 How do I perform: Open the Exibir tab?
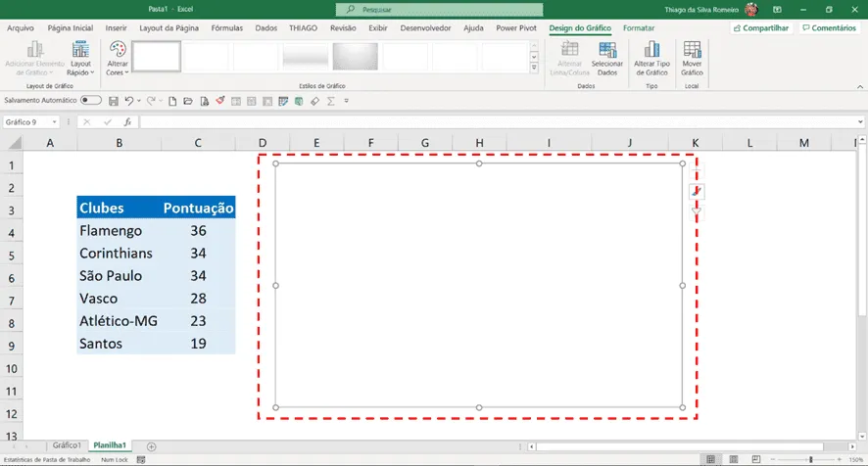pos(378,27)
